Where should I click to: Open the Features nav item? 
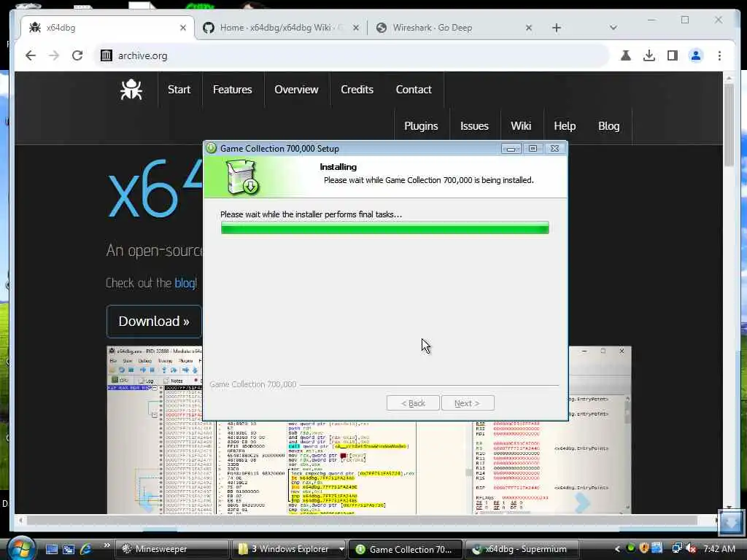tap(232, 90)
